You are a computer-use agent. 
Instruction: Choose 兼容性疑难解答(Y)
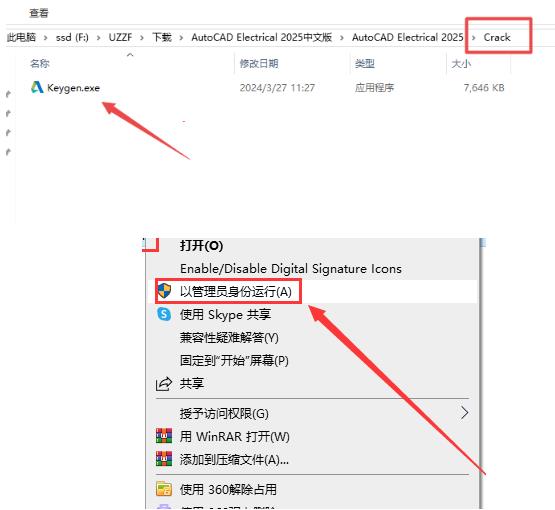pos(229,338)
